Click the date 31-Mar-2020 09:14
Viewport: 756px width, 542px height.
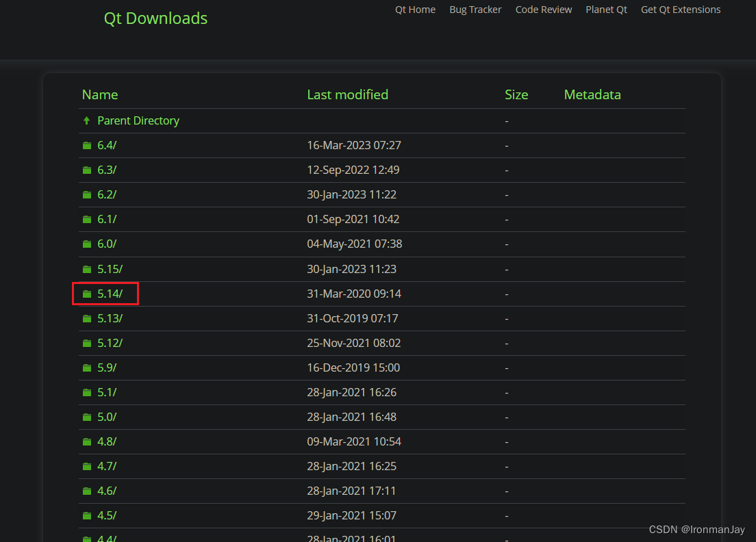click(x=354, y=294)
